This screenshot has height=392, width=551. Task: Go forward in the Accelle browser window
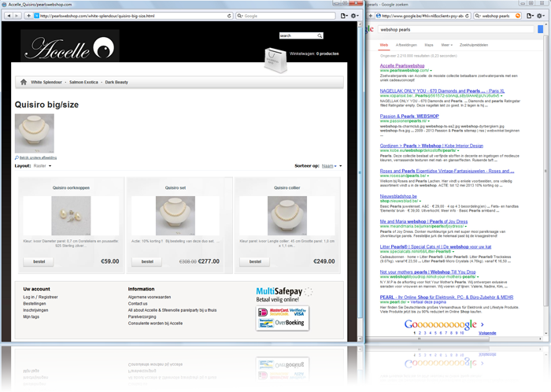17,16
